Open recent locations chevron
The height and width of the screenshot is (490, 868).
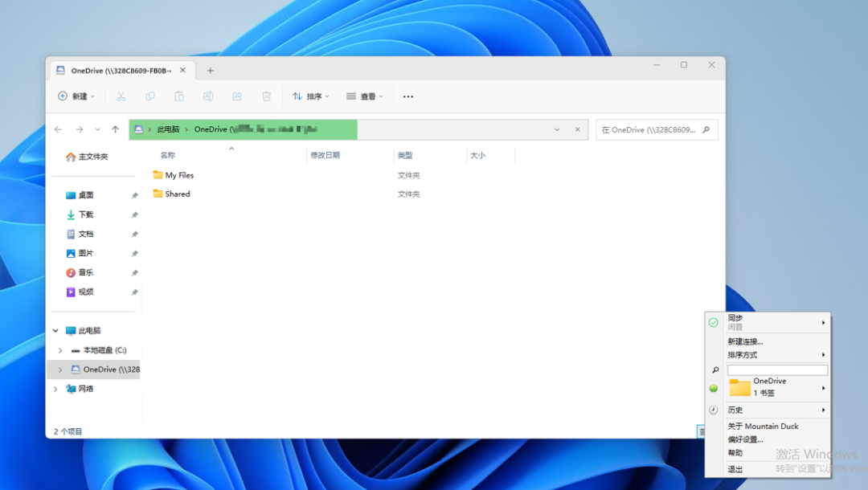tap(97, 129)
